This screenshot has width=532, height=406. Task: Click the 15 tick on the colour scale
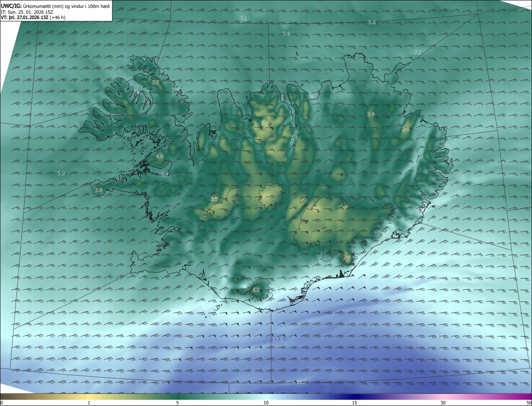click(355, 403)
